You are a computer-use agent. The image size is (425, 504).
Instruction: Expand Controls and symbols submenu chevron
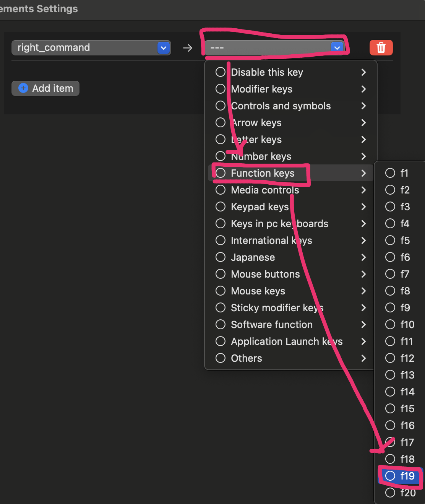pos(363,106)
